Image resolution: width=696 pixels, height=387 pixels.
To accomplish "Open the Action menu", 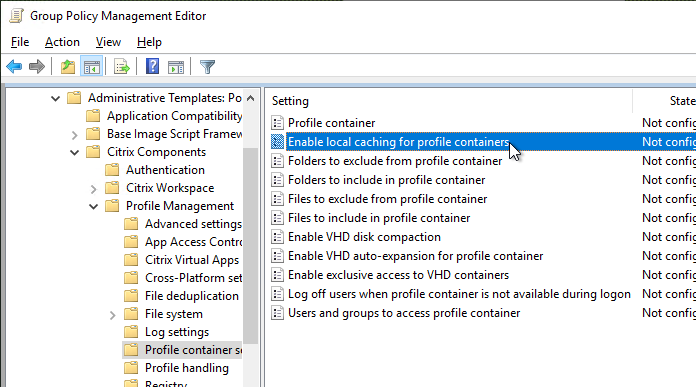I will (62, 42).
